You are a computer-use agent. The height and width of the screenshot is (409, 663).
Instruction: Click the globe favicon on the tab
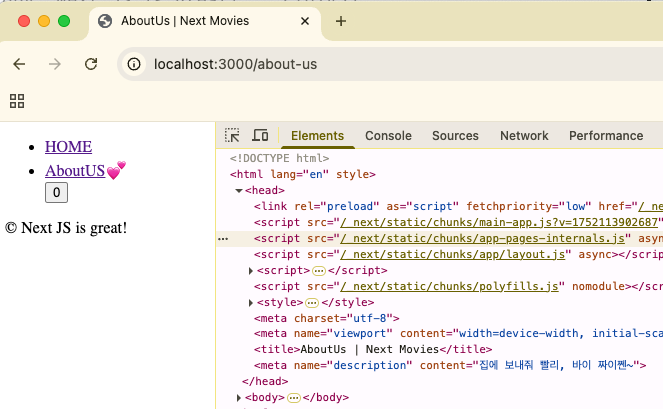click(x=105, y=21)
